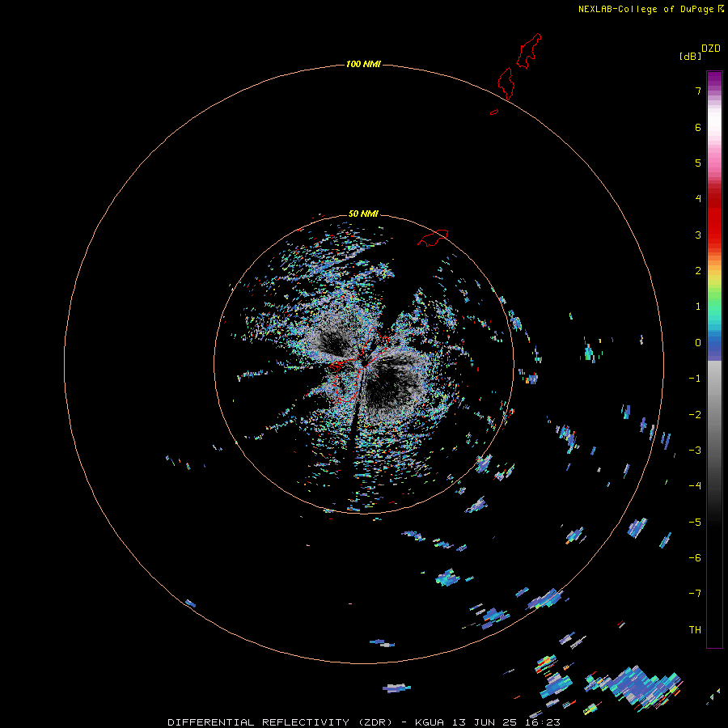Click the -1 dB scale tick label
The width and height of the screenshot is (728, 728).
click(x=695, y=379)
